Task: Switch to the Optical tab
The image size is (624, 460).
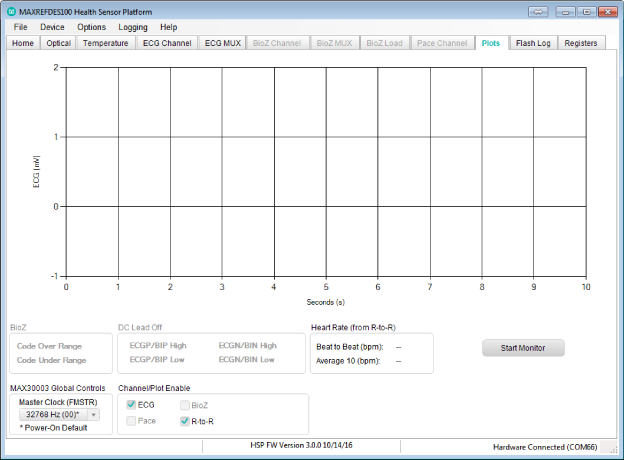Action: point(58,43)
